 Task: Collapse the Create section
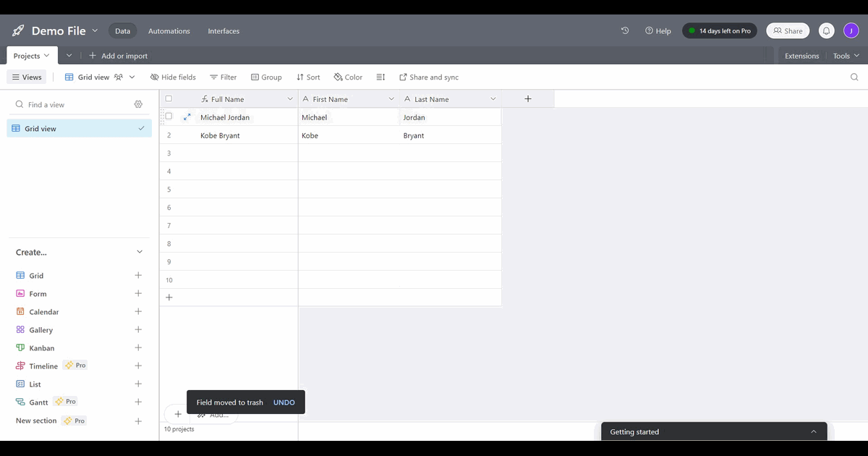[x=140, y=252]
